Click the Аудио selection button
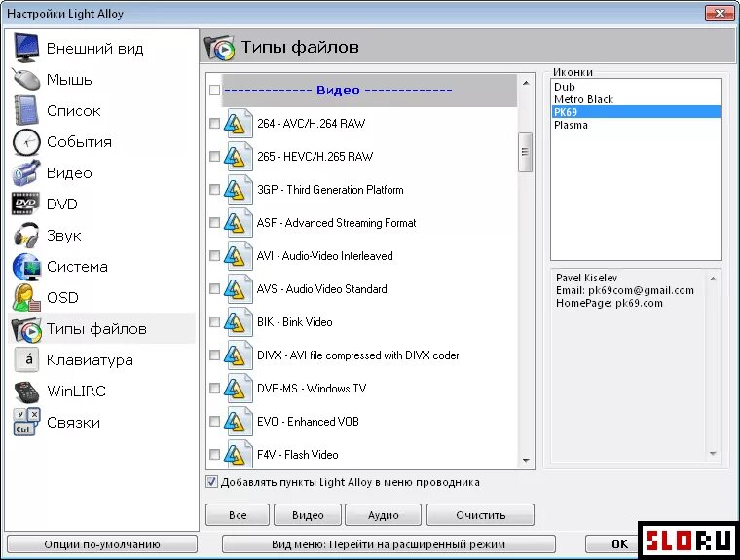The height and width of the screenshot is (560, 740). click(x=384, y=514)
